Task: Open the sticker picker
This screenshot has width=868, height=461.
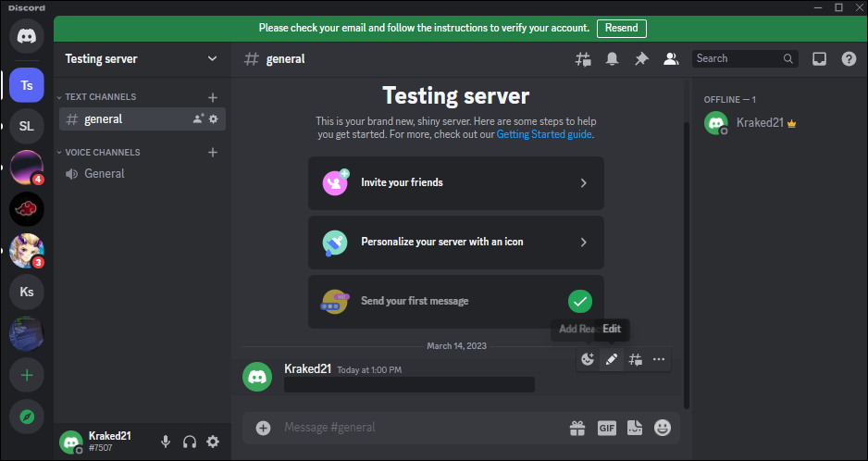Action: tap(634, 428)
